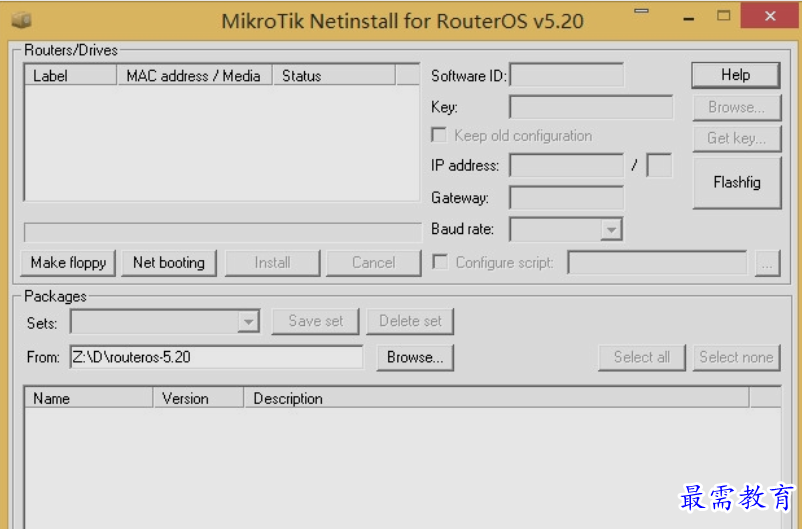802x529 pixels.
Task: Close the Netinstall window
Action: (770, 16)
